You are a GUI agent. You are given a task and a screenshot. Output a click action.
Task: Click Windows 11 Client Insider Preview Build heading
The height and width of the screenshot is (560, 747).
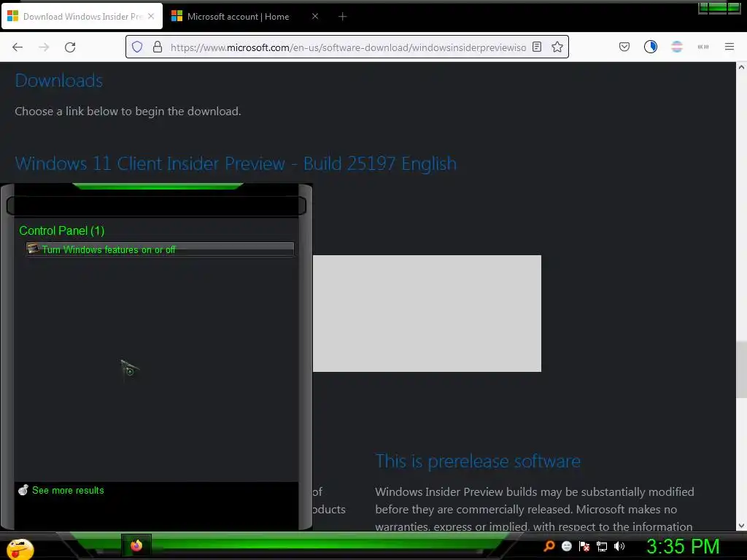click(x=236, y=163)
